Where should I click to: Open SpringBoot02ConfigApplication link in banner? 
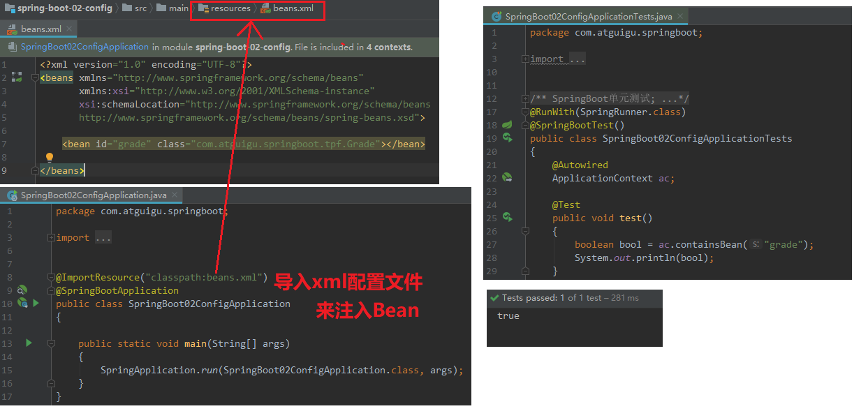84,47
